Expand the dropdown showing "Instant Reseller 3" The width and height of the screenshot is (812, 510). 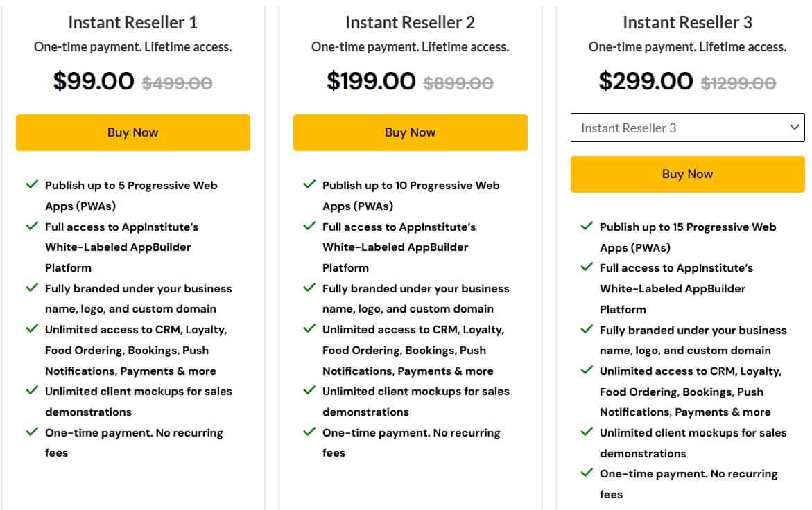coord(687,127)
